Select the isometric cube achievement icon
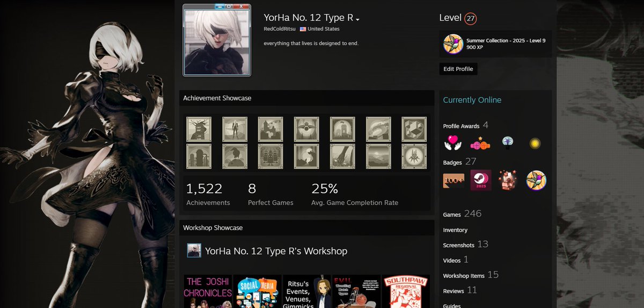The height and width of the screenshot is (308, 644). coord(414,129)
